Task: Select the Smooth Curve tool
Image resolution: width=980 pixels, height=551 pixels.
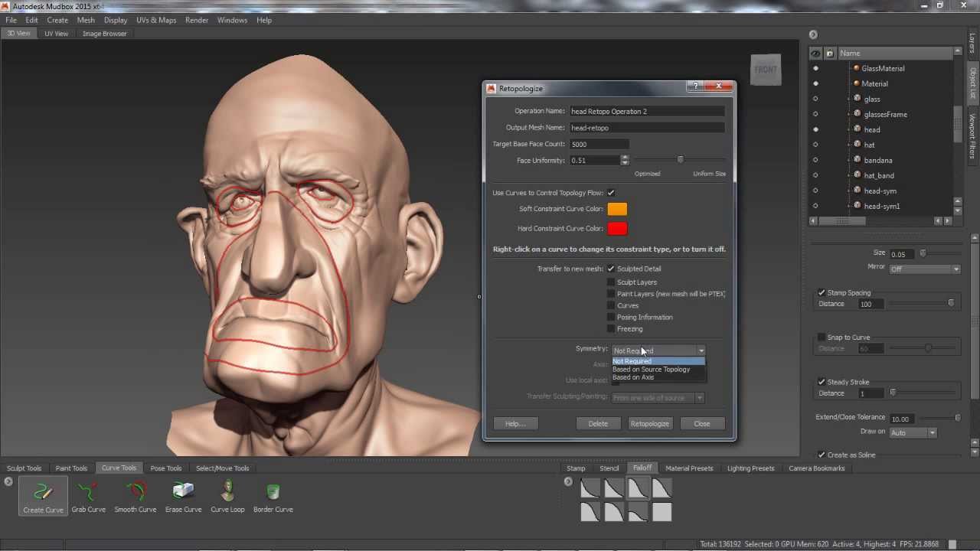Action: [x=136, y=495]
